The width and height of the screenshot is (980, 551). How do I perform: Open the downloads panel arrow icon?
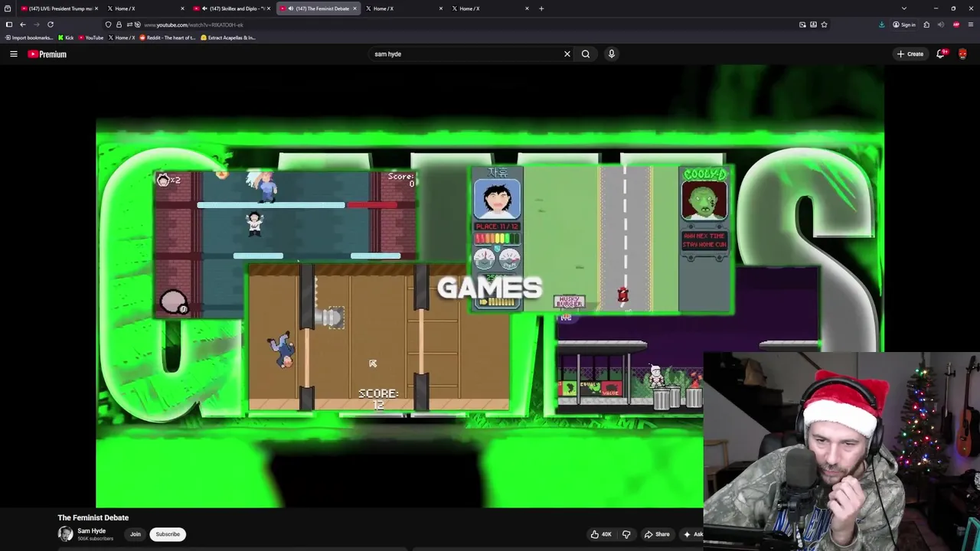pyautogui.click(x=882, y=24)
